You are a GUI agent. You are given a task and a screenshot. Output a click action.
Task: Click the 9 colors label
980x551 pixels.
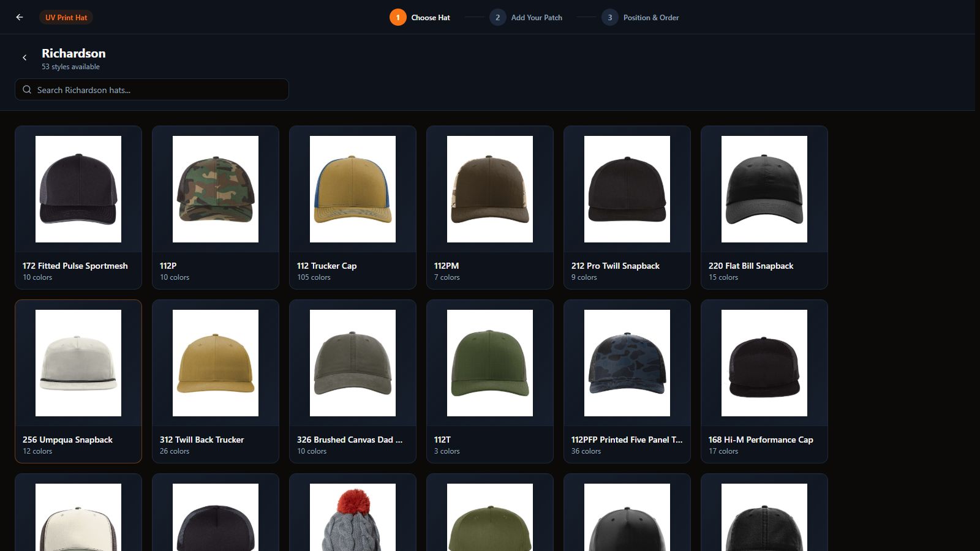pyautogui.click(x=584, y=277)
